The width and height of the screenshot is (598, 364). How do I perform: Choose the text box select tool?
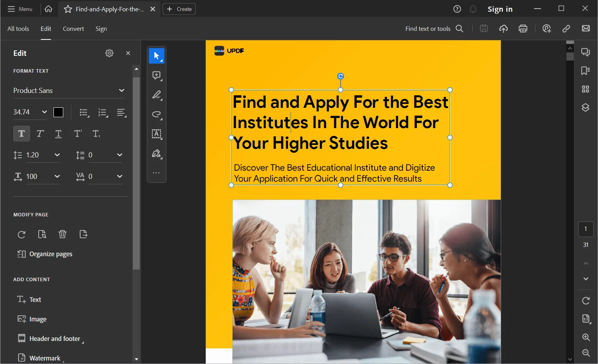coord(156,134)
